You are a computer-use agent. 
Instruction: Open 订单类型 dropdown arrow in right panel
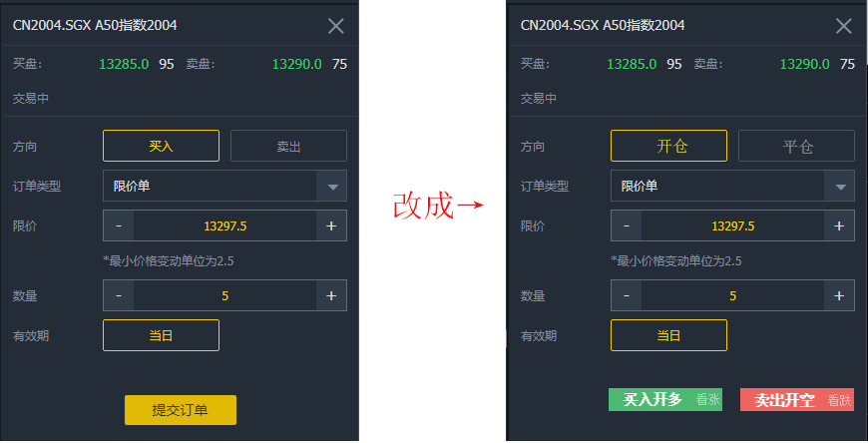840,186
